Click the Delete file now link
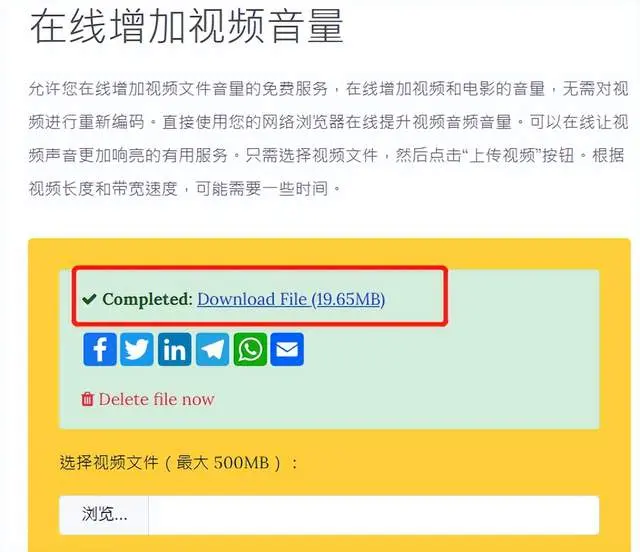The width and height of the screenshot is (640, 552). pyautogui.click(x=156, y=399)
